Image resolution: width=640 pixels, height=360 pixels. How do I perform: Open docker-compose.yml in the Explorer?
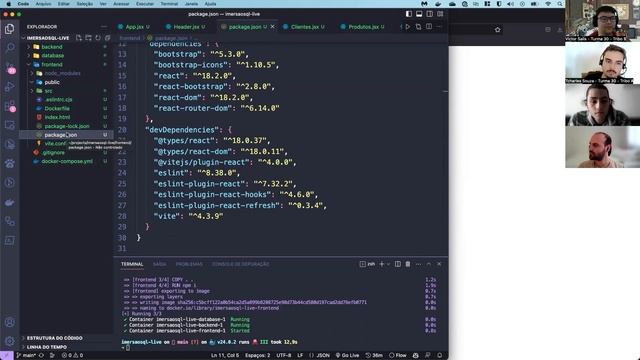67,161
